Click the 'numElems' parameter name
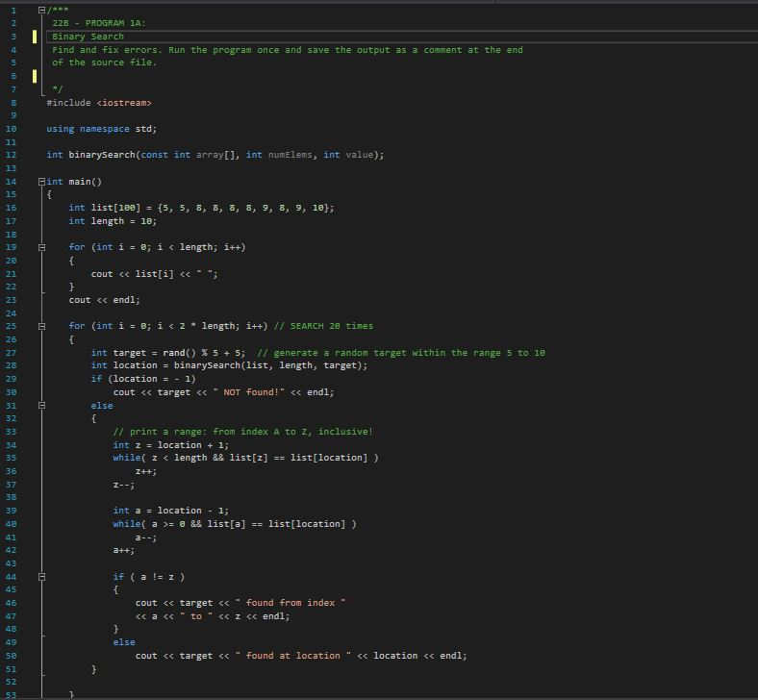The height and width of the screenshot is (700, 758). pyautogui.click(x=291, y=155)
